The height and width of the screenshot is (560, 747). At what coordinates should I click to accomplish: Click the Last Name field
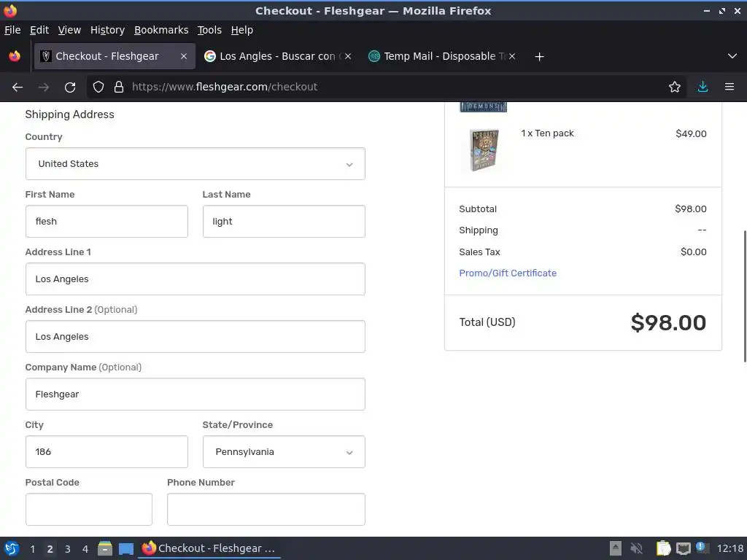[284, 222]
